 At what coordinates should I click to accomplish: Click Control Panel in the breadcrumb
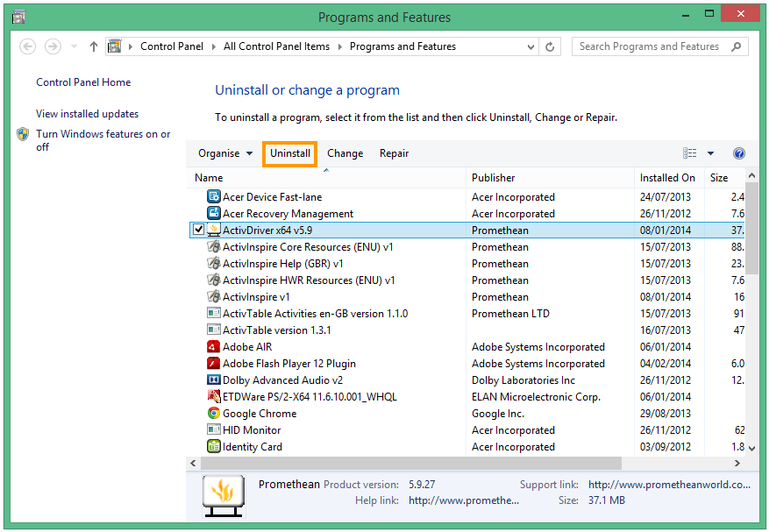tap(172, 46)
